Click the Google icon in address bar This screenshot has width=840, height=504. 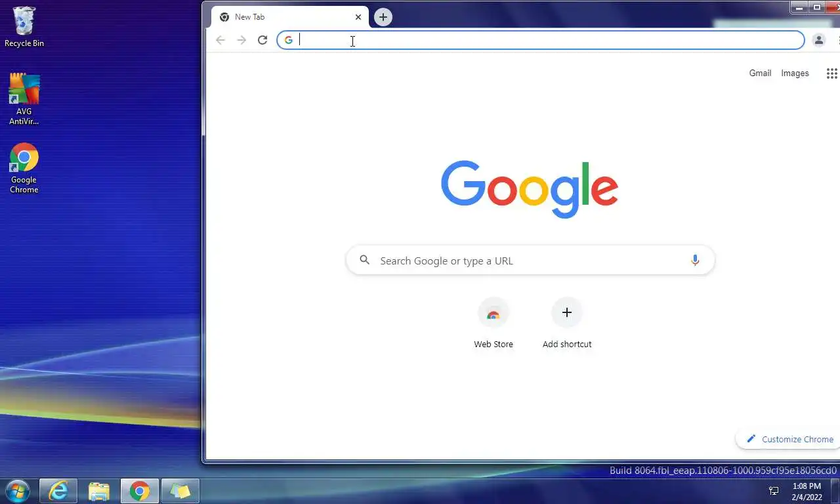(x=288, y=40)
